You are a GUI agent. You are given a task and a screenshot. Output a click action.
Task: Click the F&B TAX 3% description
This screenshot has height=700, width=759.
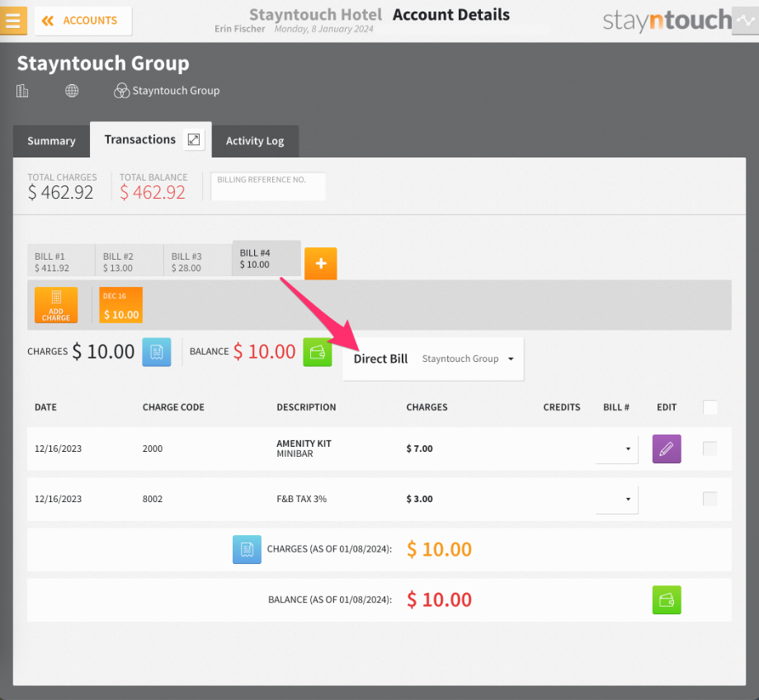click(x=302, y=499)
